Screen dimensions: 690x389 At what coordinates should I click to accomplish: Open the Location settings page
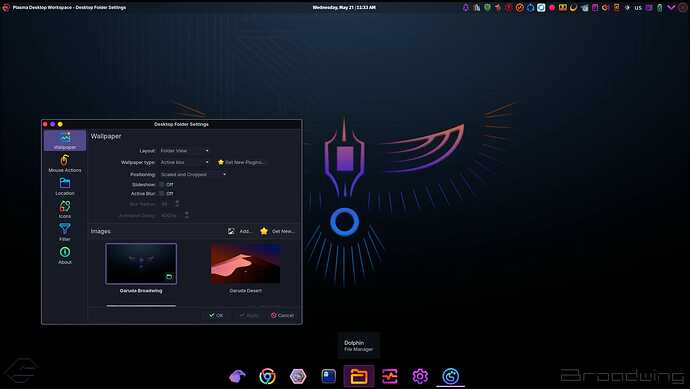point(65,187)
